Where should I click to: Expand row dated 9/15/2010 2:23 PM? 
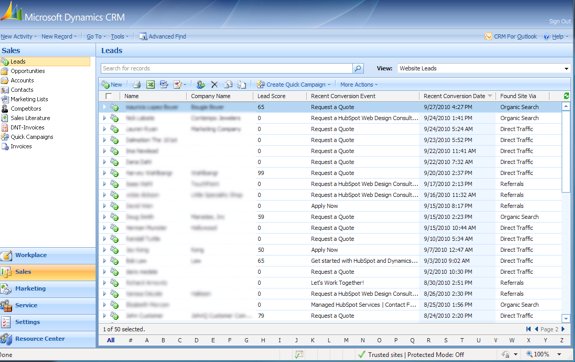click(x=104, y=217)
